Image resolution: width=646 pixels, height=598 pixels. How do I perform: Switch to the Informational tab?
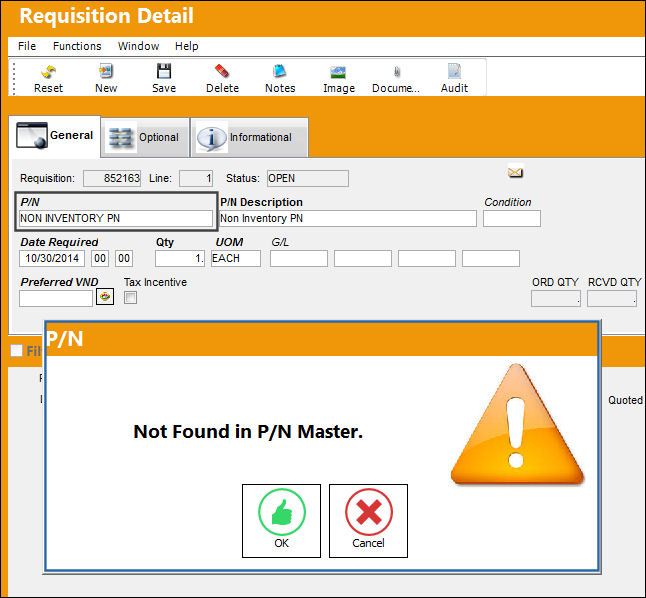click(249, 137)
